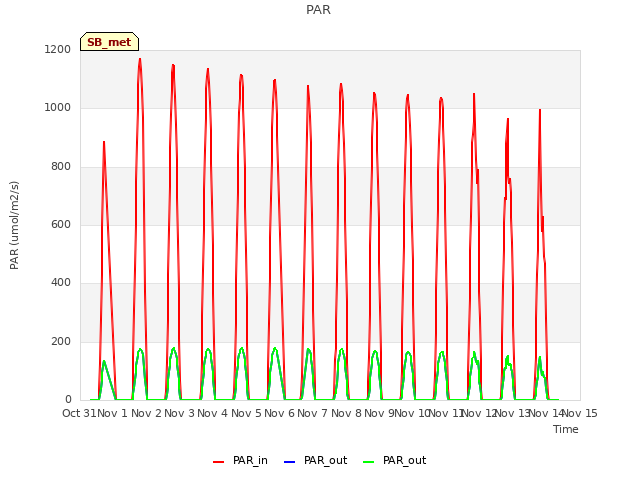640x480 pixels.
Task: Click the highest red PAR_in peak near 1170
Action: click(x=140, y=60)
